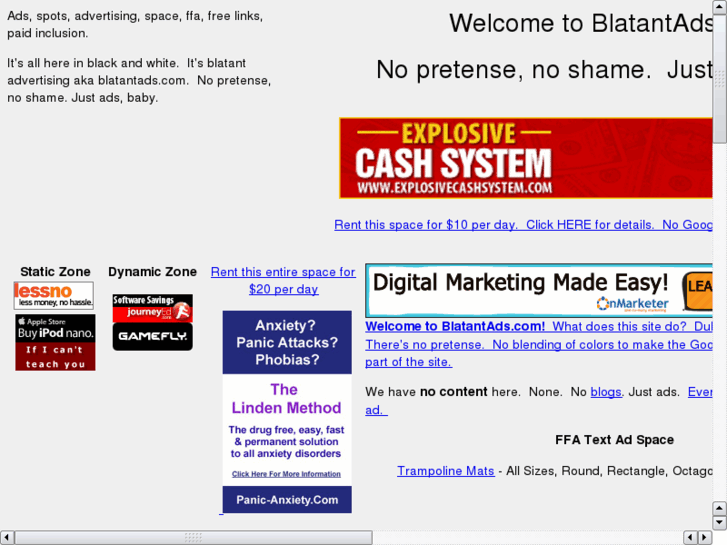Click the vertical scrollbar up arrow at top
Screen dimensions: 727x545
[719, 6]
